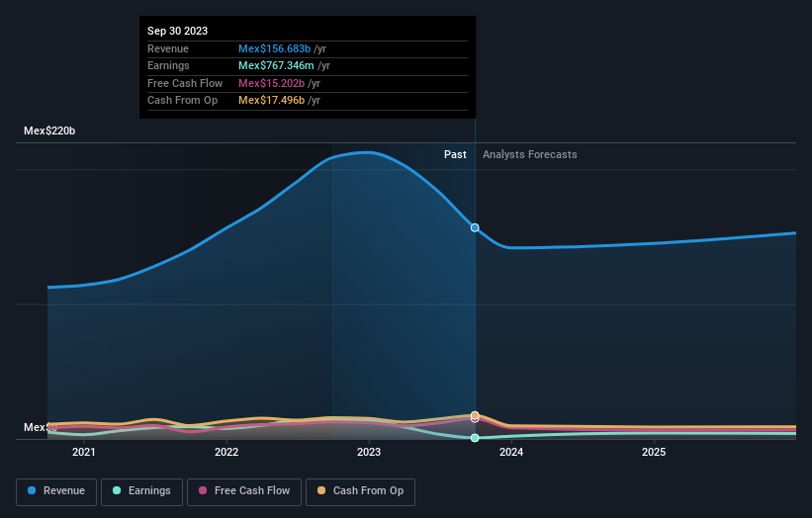Click the Mex$767.346m earnings value
Viewport: 812px width, 518px height.
click(x=276, y=65)
